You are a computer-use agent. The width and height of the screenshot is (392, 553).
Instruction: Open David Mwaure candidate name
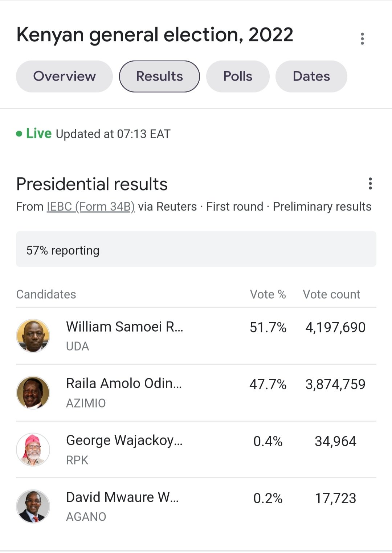(x=122, y=497)
